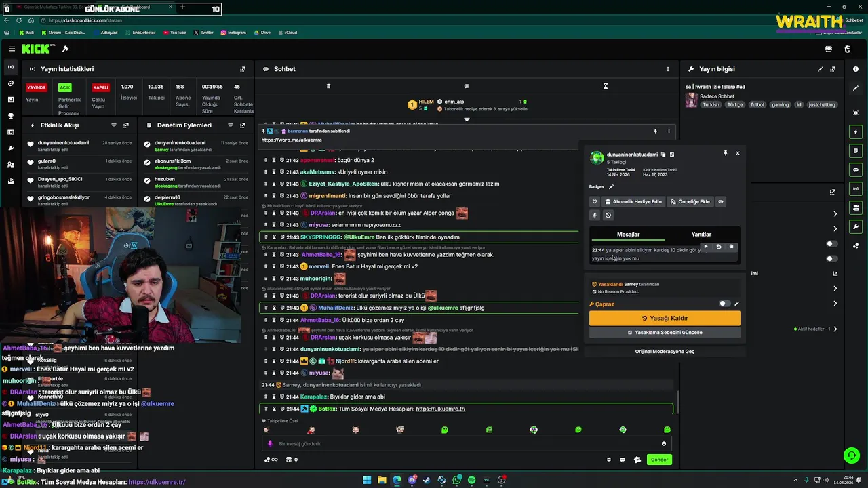This screenshot has width=868, height=488.
Task: Send the message with the Gönder button
Action: point(660,460)
